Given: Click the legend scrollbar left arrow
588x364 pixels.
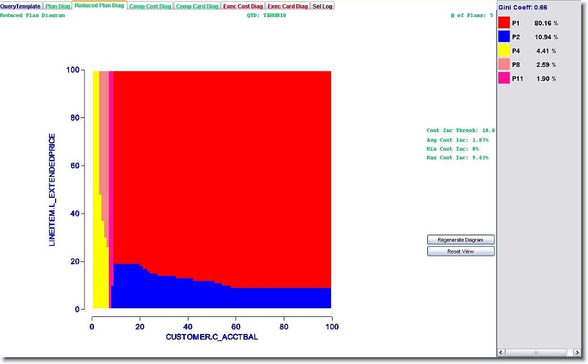Looking at the screenshot, I should tap(502, 353).
